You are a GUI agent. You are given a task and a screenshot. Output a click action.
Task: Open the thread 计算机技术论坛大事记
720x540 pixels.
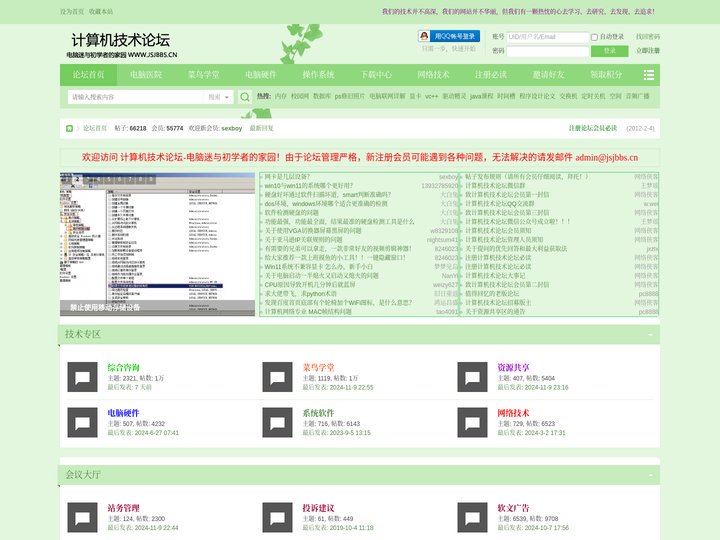coord(495,276)
